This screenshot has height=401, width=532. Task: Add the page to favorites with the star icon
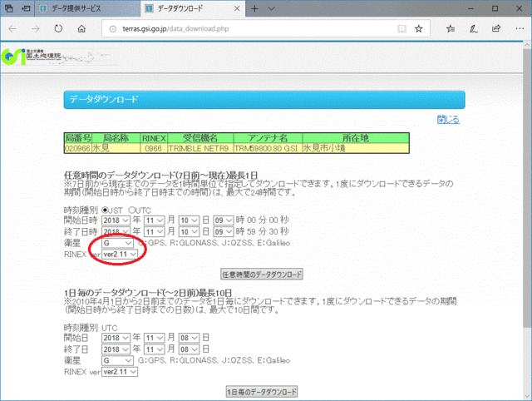click(419, 29)
